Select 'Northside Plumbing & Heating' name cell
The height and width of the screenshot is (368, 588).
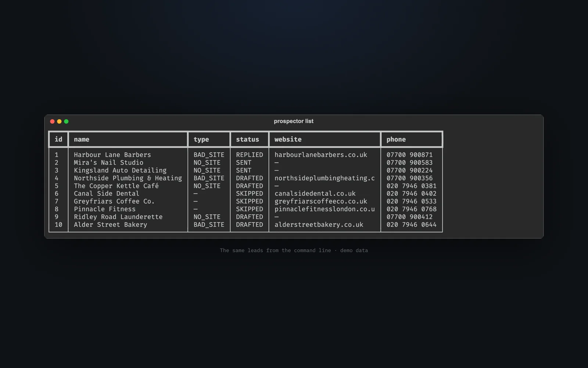pos(128,178)
